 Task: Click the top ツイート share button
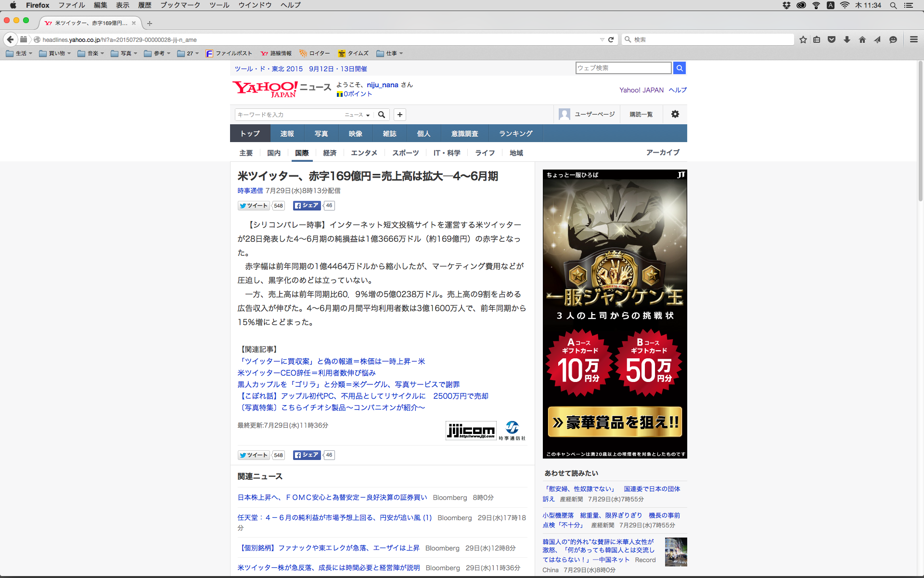click(x=254, y=206)
